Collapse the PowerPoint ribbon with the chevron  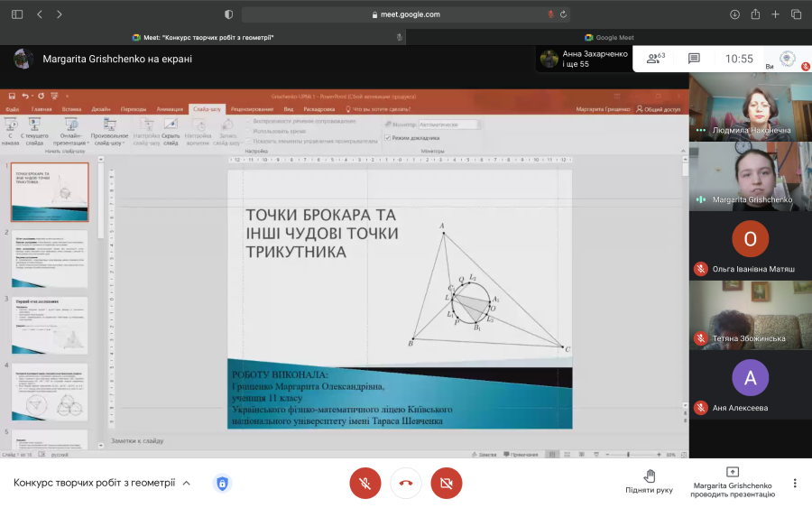[683, 151]
